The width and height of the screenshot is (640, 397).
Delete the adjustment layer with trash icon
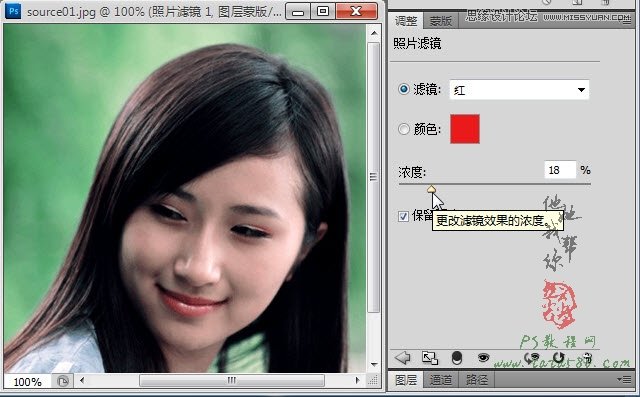pyautogui.click(x=587, y=358)
